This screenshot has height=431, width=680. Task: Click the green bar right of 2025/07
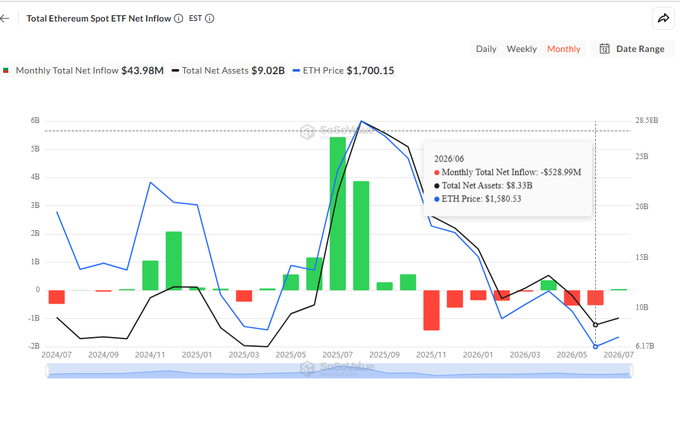[x=361, y=235]
